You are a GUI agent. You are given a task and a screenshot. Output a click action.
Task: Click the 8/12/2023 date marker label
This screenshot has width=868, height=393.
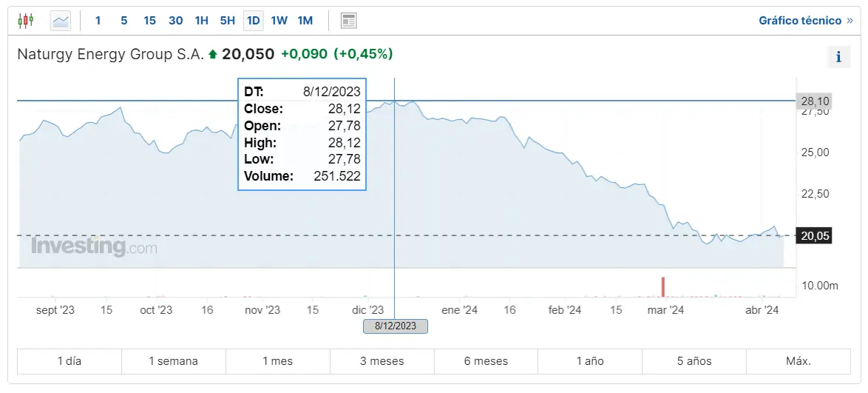pyautogui.click(x=396, y=326)
